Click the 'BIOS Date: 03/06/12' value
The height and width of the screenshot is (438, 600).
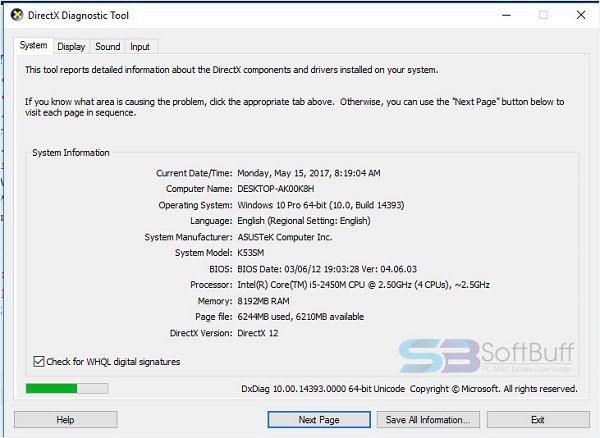pyautogui.click(x=279, y=269)
